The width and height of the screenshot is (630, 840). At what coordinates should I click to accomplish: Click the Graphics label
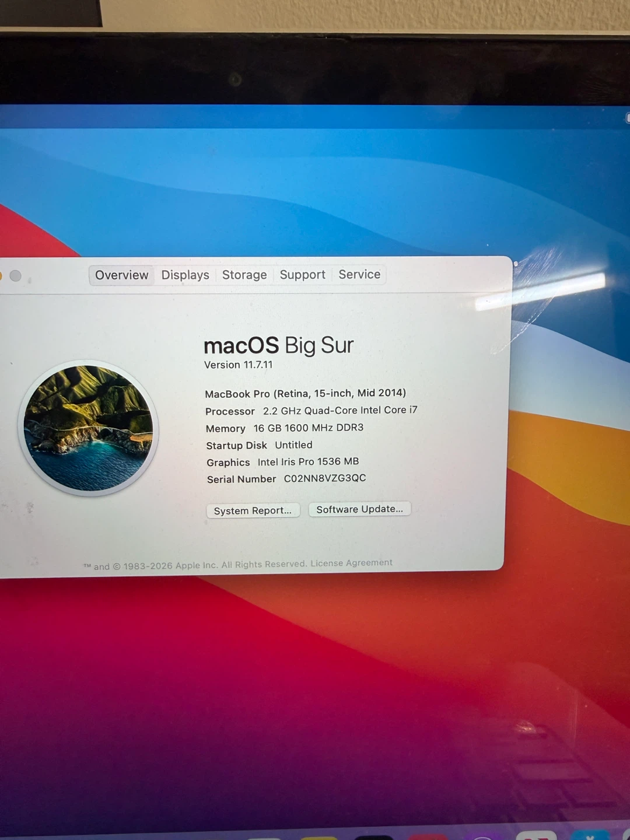[228, 463]
